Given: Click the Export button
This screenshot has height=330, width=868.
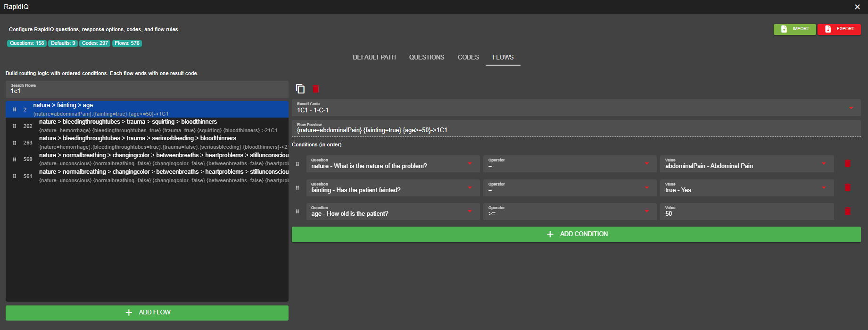Looking at the screenshot, I should pos(839,29).
